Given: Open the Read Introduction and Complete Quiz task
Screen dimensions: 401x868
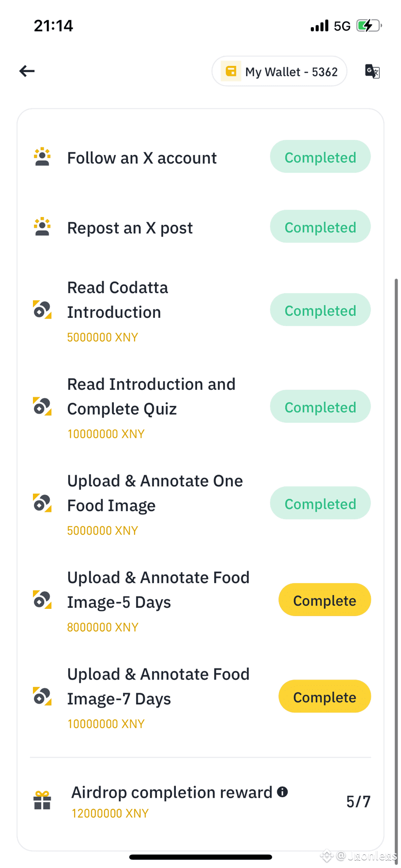Looking at the screenshot, I should pos(151,397).
